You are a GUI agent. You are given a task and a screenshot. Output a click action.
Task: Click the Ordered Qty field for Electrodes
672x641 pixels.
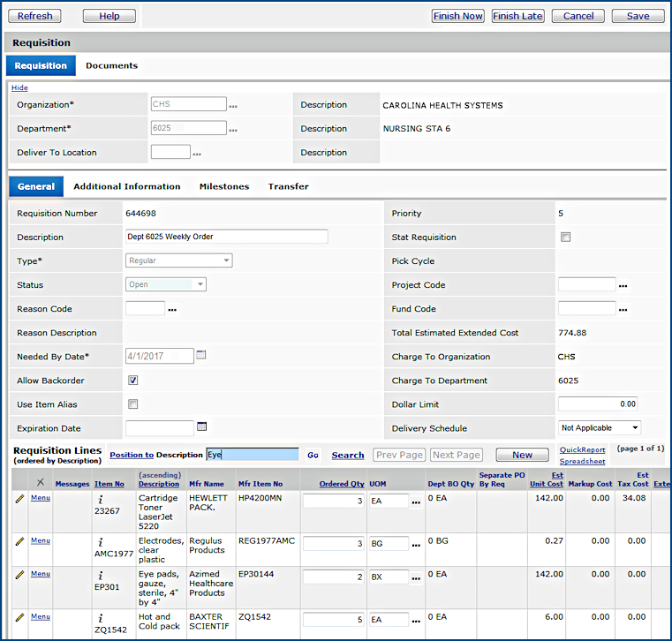tap(333, 544)
